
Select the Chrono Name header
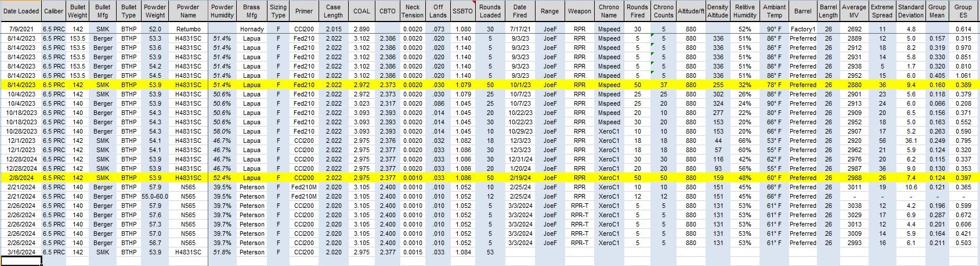pos(609,11)
